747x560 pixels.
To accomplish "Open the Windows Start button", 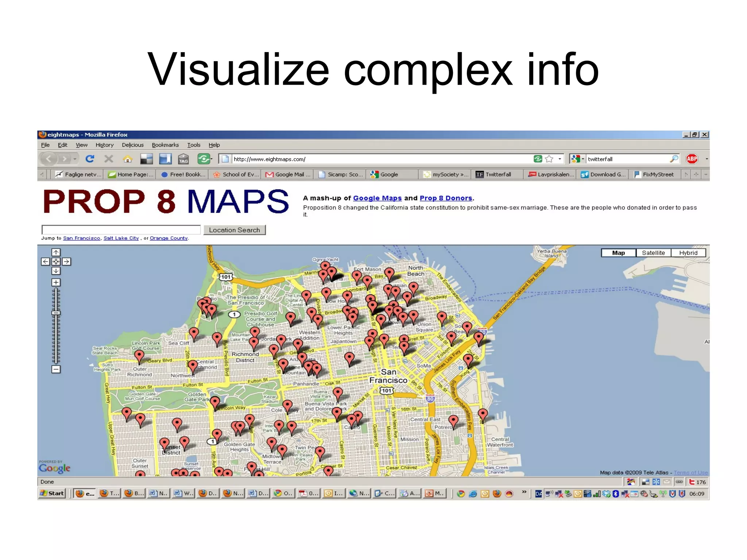I will [52, 493].
